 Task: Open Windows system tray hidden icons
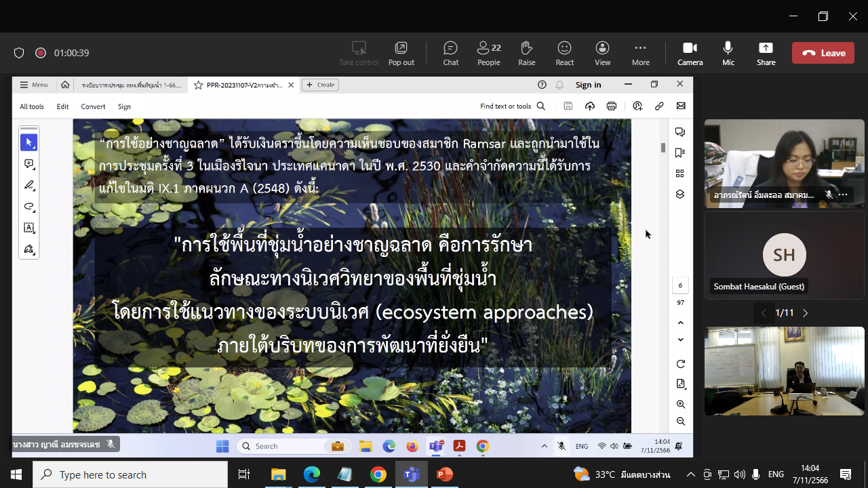(690, 474)
